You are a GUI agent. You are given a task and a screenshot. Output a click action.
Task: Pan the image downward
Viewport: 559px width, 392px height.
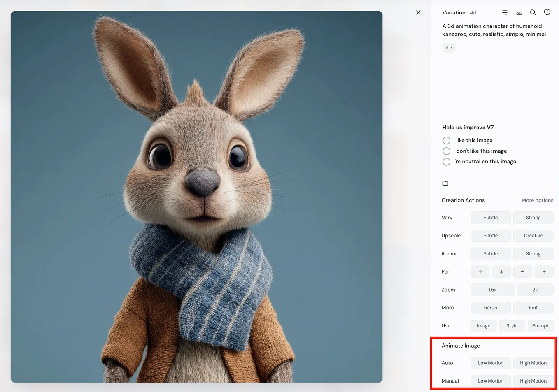(x=501, y=271)
